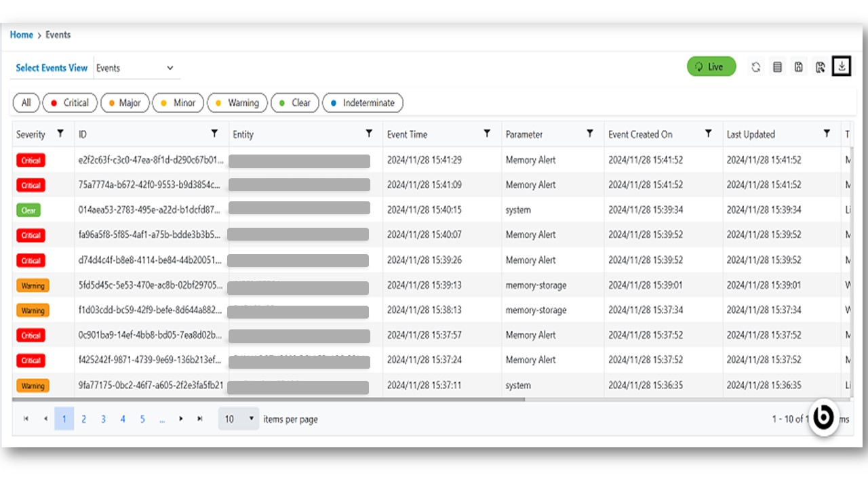Open the column list settings icon
Image resolution: width=868 pixels, height=488 pixels.
tap(777, 67)
